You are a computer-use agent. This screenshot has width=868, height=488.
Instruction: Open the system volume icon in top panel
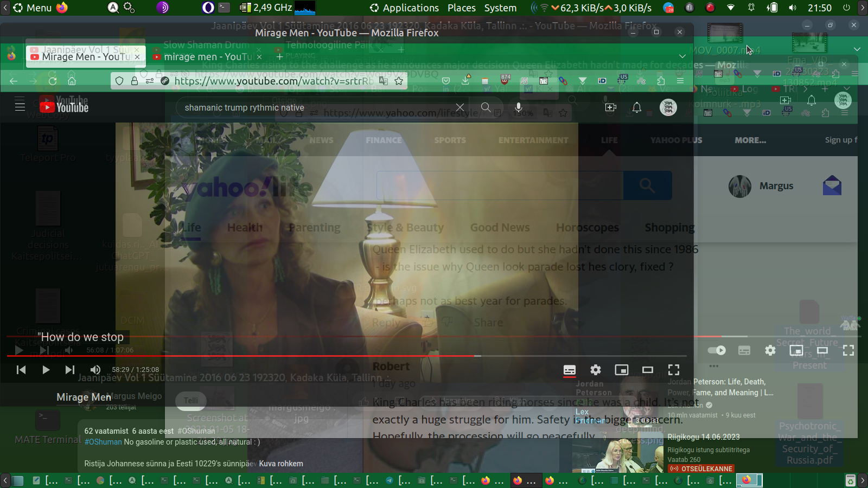[793, 8]
